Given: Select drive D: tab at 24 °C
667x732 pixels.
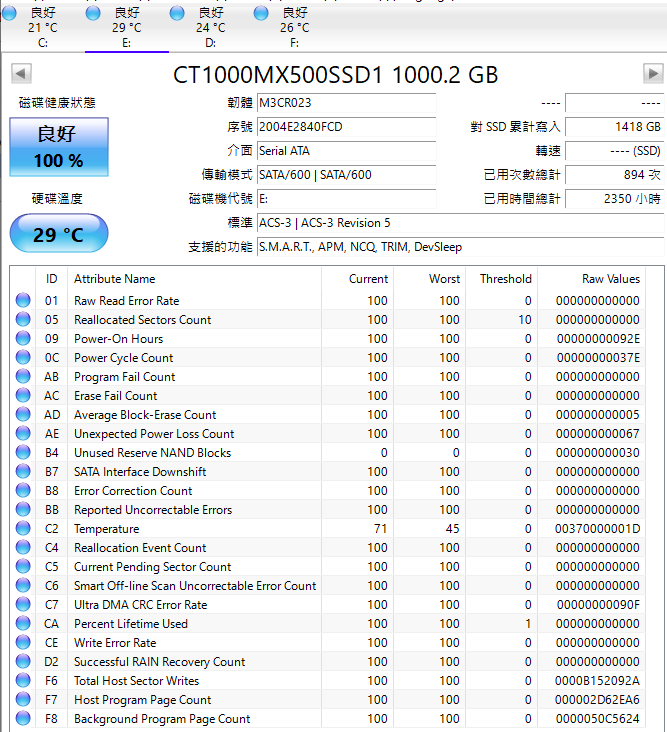Looking at the screenshot, I should 211,27.
